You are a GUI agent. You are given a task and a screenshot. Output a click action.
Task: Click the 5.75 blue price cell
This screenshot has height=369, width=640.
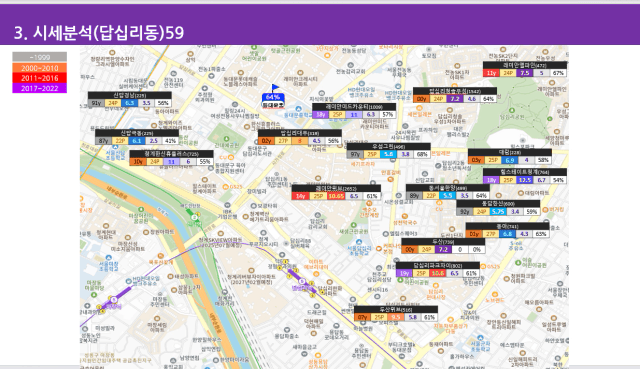pyautogui.click(x=498, y=211)
